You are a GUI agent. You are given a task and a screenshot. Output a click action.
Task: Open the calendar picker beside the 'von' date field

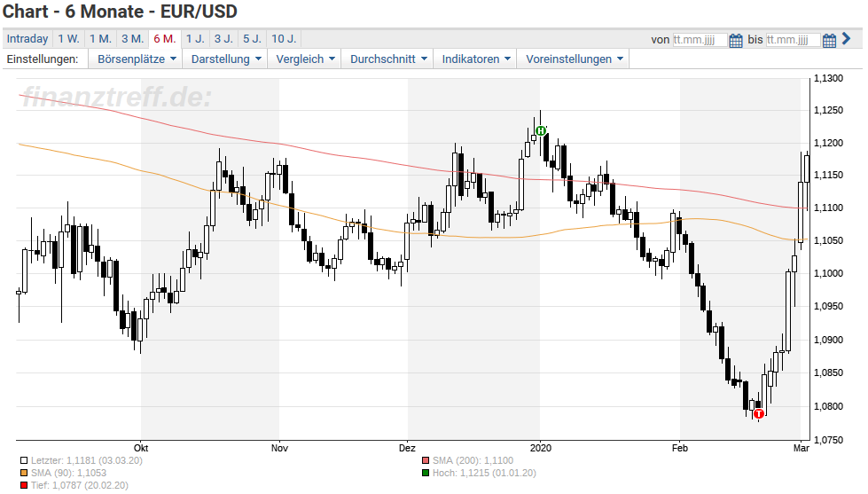[x=736, y=41]
